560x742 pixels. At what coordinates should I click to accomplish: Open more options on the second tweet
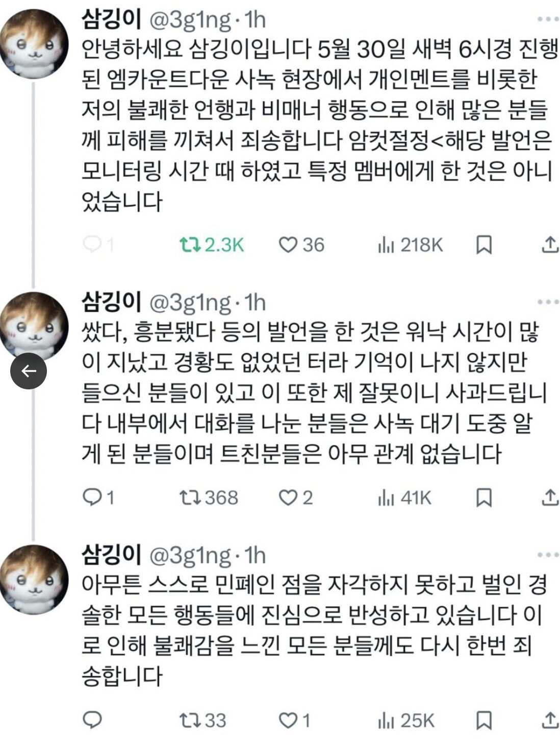pyautogui.click(x=548, y=302)
